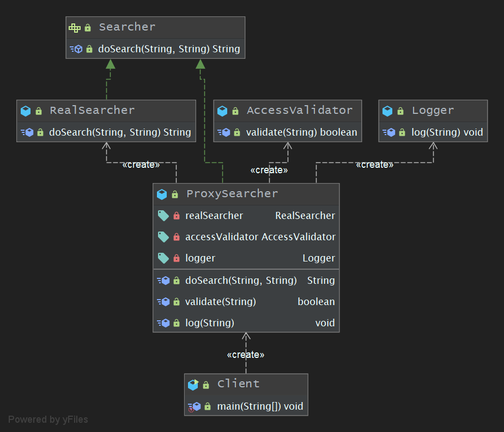Select doSearch(String, String) in ProxySearcher
This screenshot has height=432, width=504.
[241, 280]
